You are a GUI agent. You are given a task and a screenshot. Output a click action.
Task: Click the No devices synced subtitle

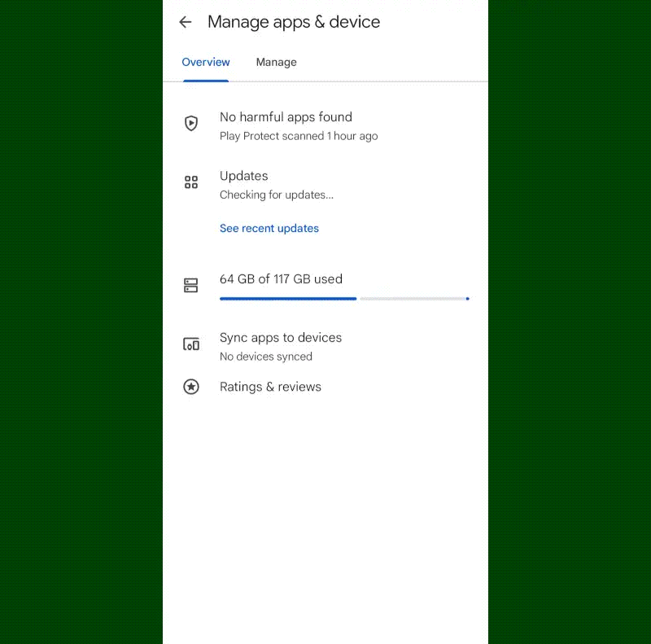[x=266, y=357]
